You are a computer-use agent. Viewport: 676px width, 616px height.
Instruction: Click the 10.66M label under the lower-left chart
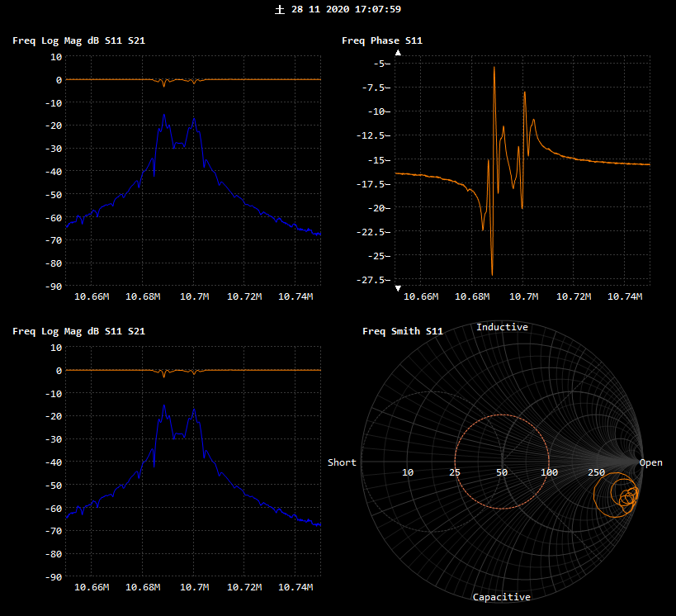click(92, 588)
